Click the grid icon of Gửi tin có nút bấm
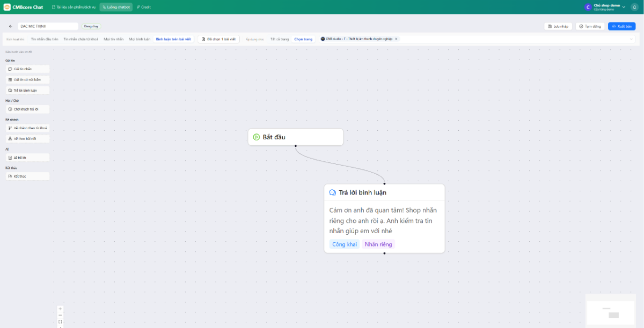The image size is (644, 328). [x=10, y=79]
